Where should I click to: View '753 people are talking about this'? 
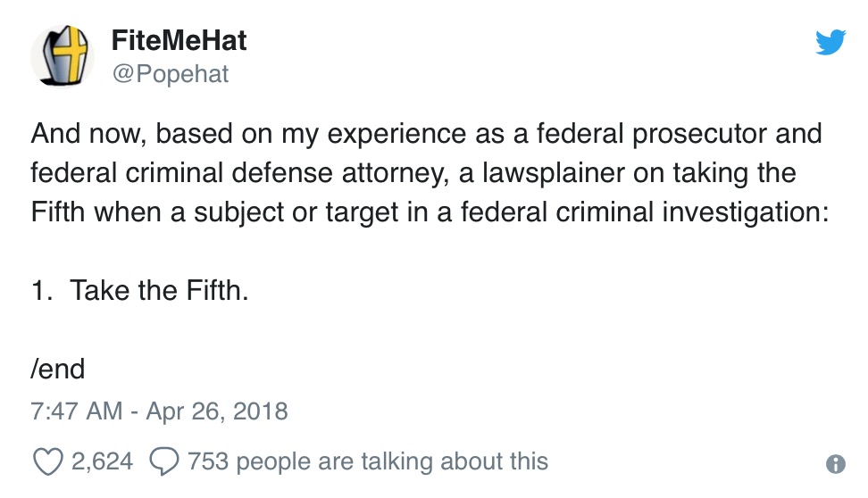point(368,461)
